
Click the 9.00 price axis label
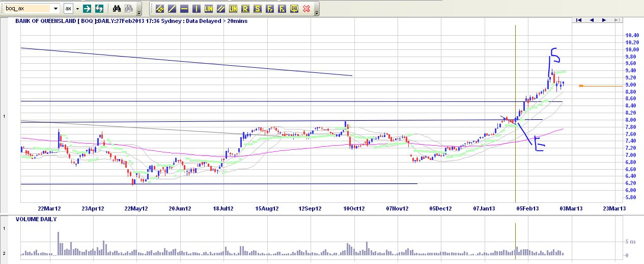pyautogui.click(x=632, y=85)
